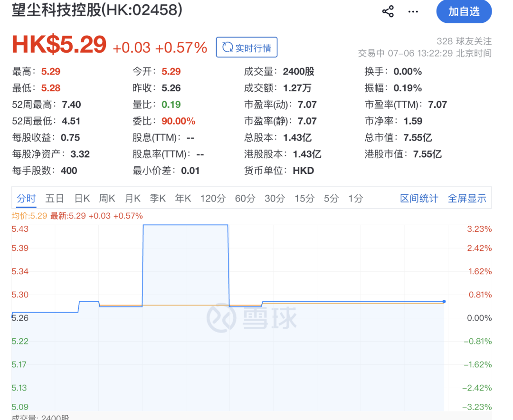This screenshot has height=420, width=513.
Task: Click the 交易中 trading time status text
Action: tap(425, 53)
